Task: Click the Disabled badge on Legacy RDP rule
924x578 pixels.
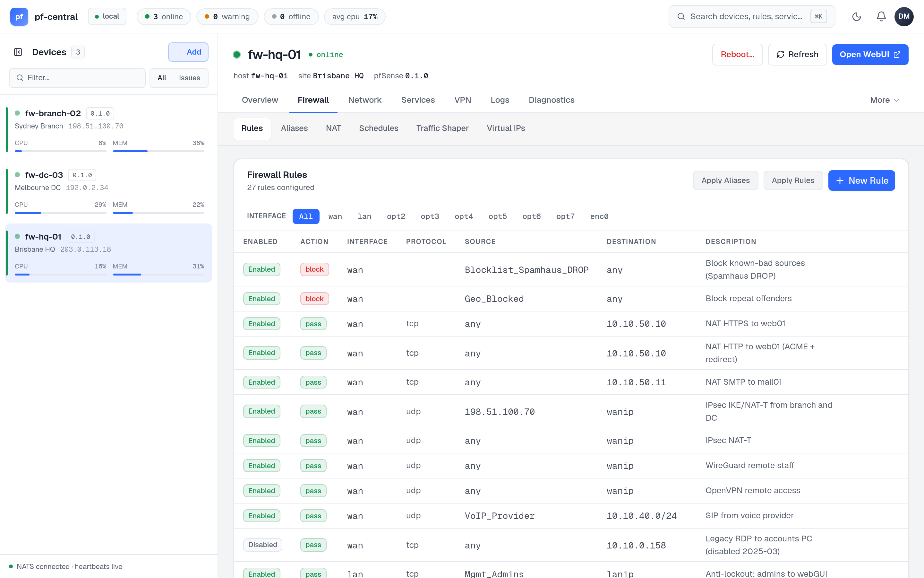Action: pos(263,545)
